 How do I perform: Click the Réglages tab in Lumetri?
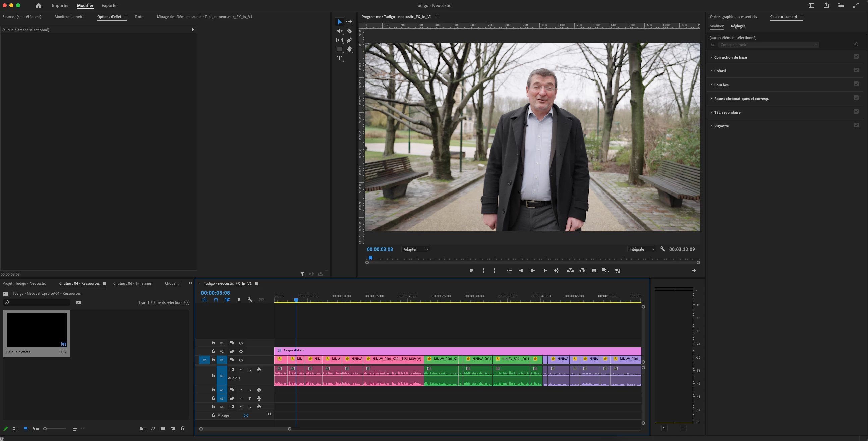738,26
